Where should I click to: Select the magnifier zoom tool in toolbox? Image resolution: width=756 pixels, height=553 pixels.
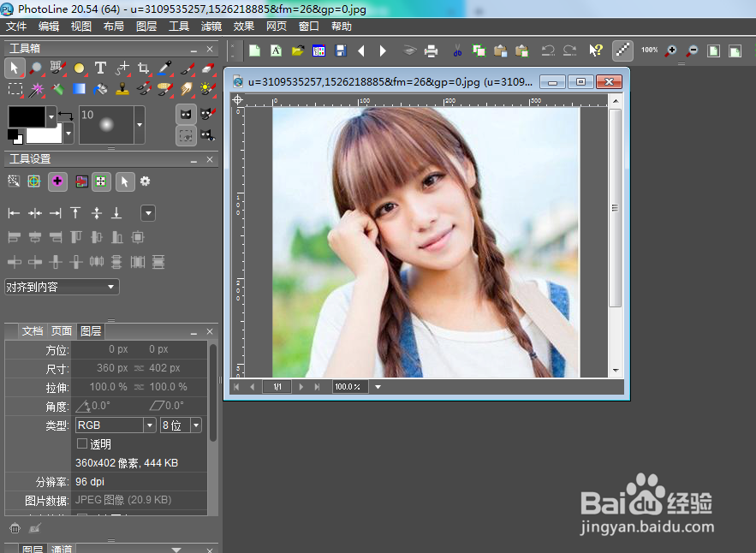click(x=35, y=68)
